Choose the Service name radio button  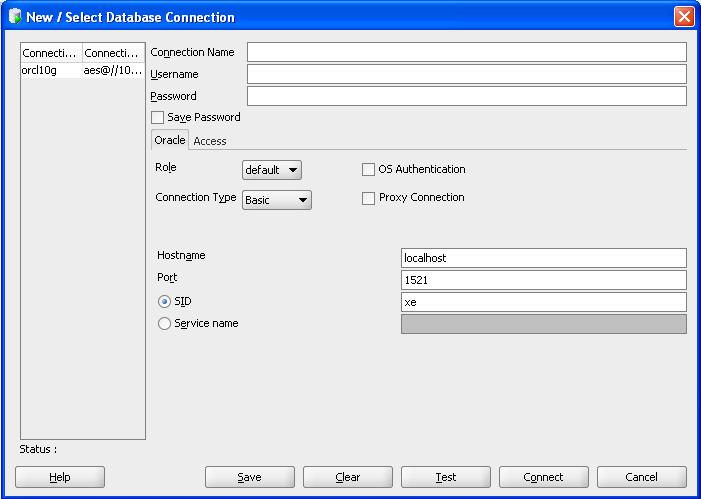[x=164, y=323]
